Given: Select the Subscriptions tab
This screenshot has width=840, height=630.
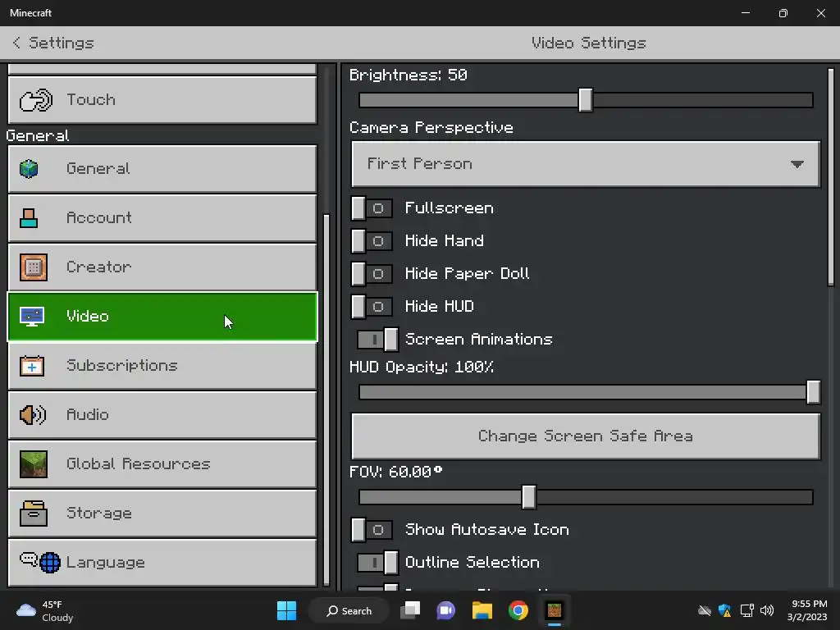Looking at the screenshot, I should click(162, 366).
